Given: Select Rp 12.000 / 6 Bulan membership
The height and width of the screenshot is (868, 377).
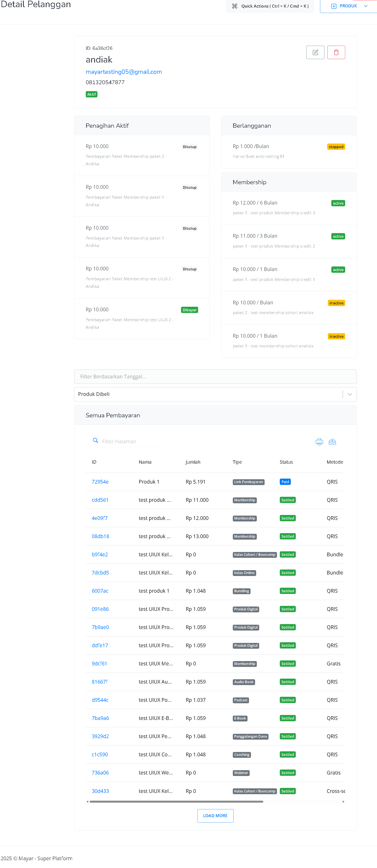Looking at the screenshot, I should point(289,208).
